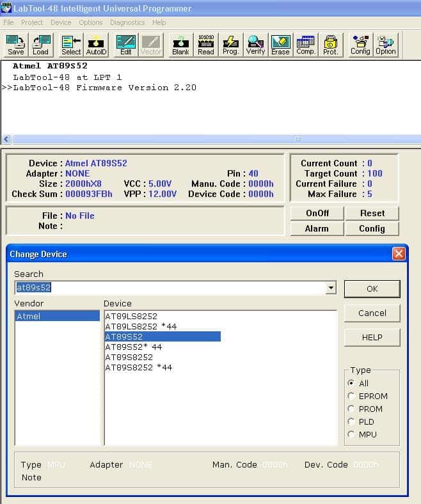
Task: Click the Reset counter button
Action: pyautogui.click(x=372, y=214)
